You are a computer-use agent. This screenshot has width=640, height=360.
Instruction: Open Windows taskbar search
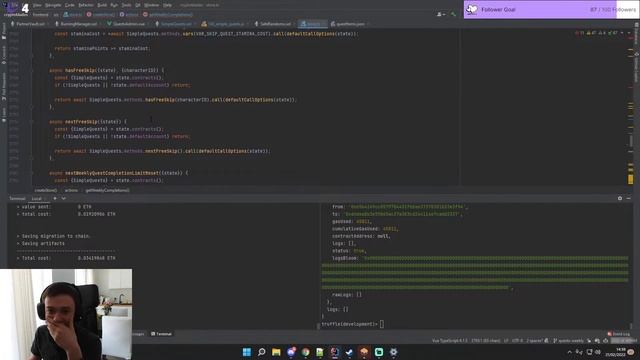click(x=262, y=352)
